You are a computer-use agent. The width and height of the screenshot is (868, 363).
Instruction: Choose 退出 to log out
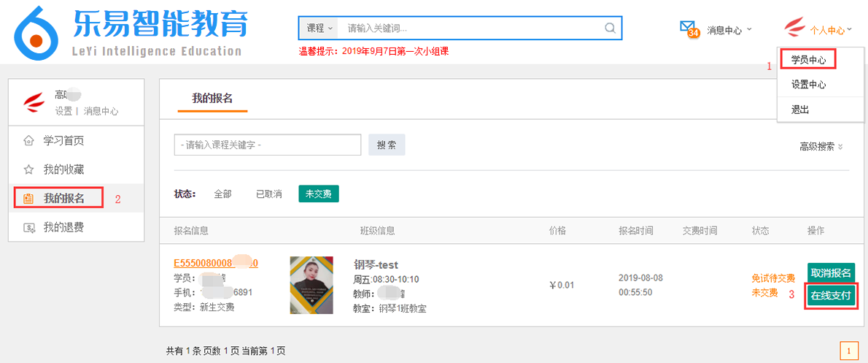pyautogui.click(x=800, y=110)
